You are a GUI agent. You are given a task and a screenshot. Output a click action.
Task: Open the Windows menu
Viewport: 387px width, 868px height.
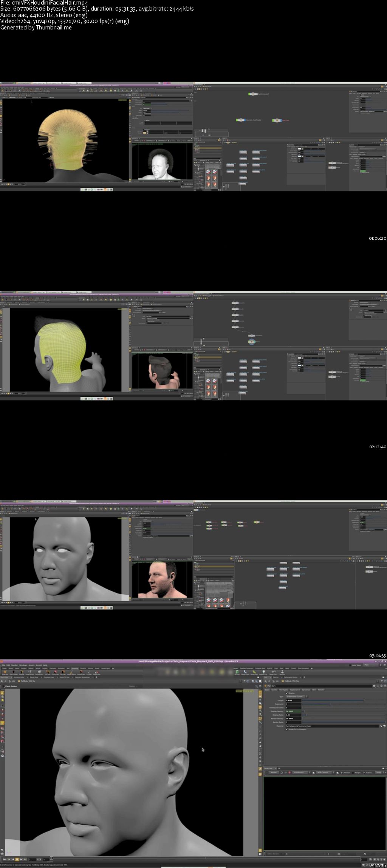23,665
